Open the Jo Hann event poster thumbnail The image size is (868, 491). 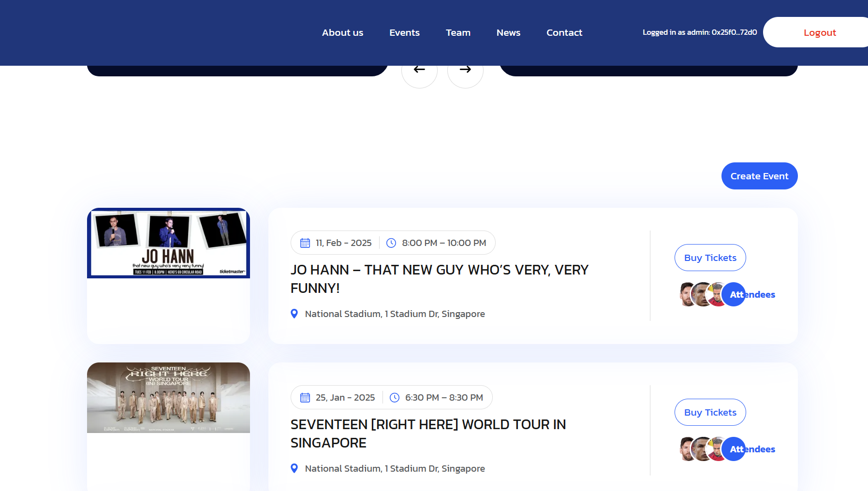tap(168, 243)
